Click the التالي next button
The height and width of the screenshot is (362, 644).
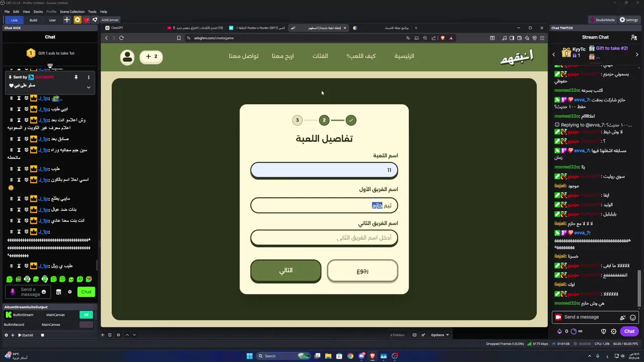[x=286, y=271]
